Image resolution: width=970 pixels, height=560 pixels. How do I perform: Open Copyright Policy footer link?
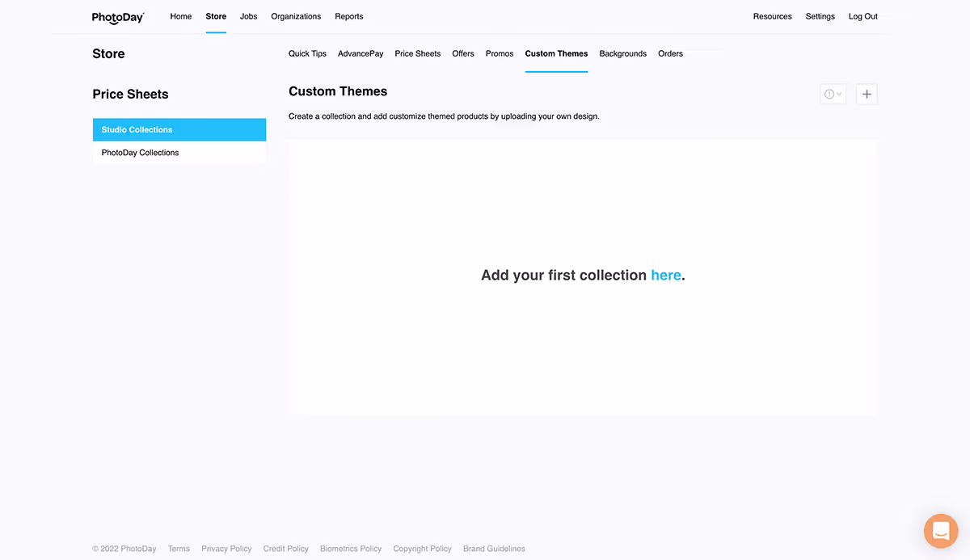coord(423,549)
